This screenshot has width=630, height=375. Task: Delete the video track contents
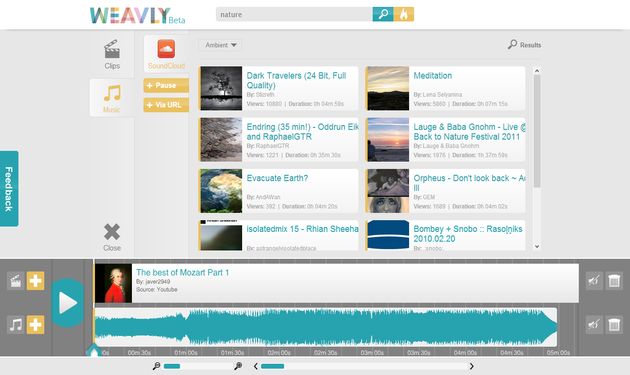click(614, 281)
